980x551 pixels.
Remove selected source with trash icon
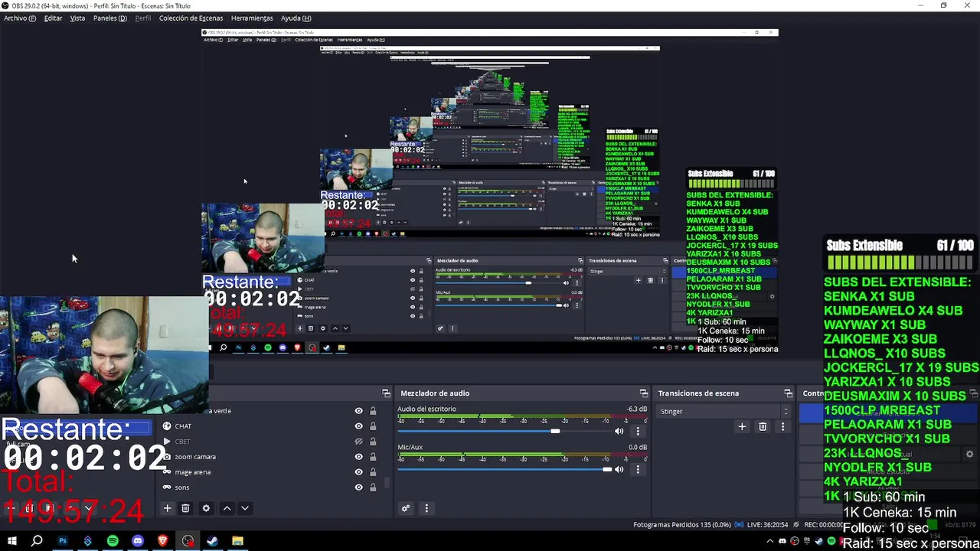185,508
